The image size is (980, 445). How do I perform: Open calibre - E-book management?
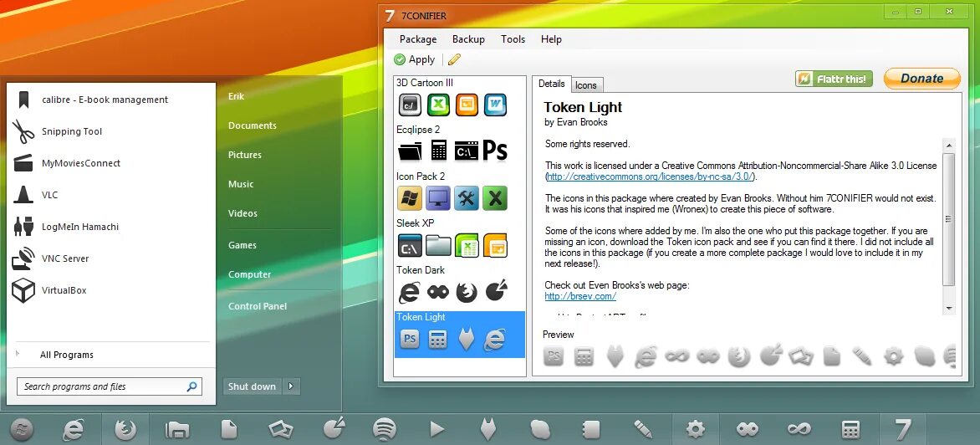point(111,100)
